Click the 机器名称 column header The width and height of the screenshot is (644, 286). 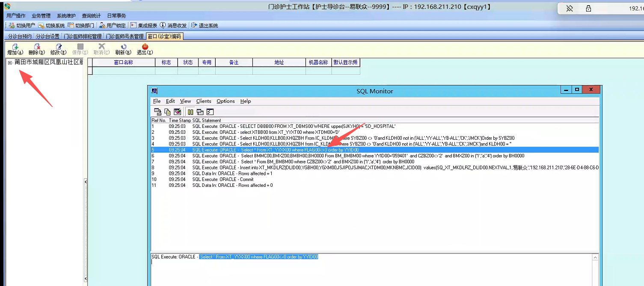tap(318, 62)
